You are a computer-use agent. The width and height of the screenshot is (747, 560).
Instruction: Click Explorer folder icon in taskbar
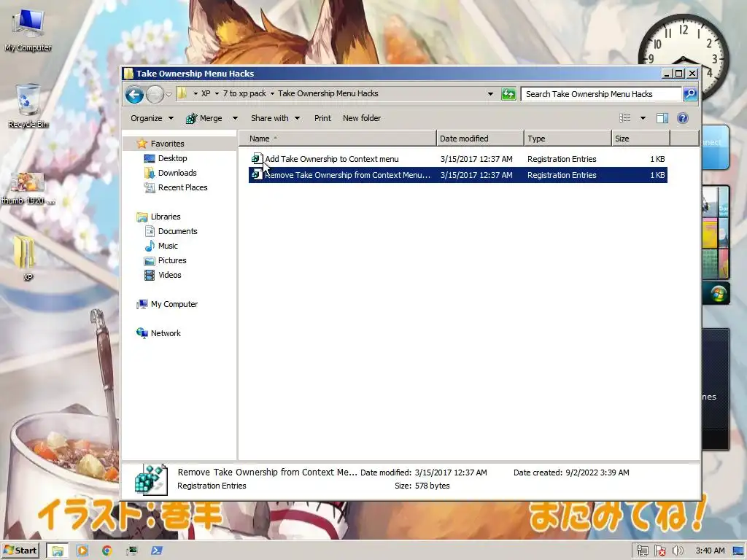(x=58, y=551)
